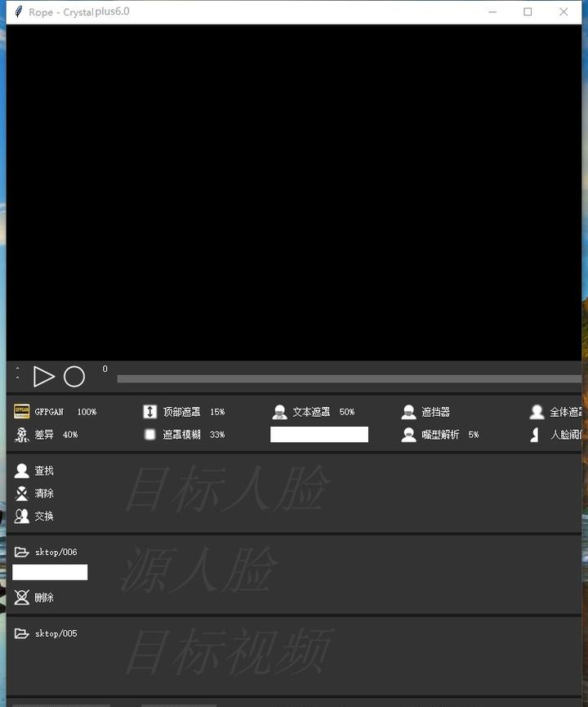Click the 遮罩模糊 label
Viewport: 588px width, 707px height.
pos(181,435)
